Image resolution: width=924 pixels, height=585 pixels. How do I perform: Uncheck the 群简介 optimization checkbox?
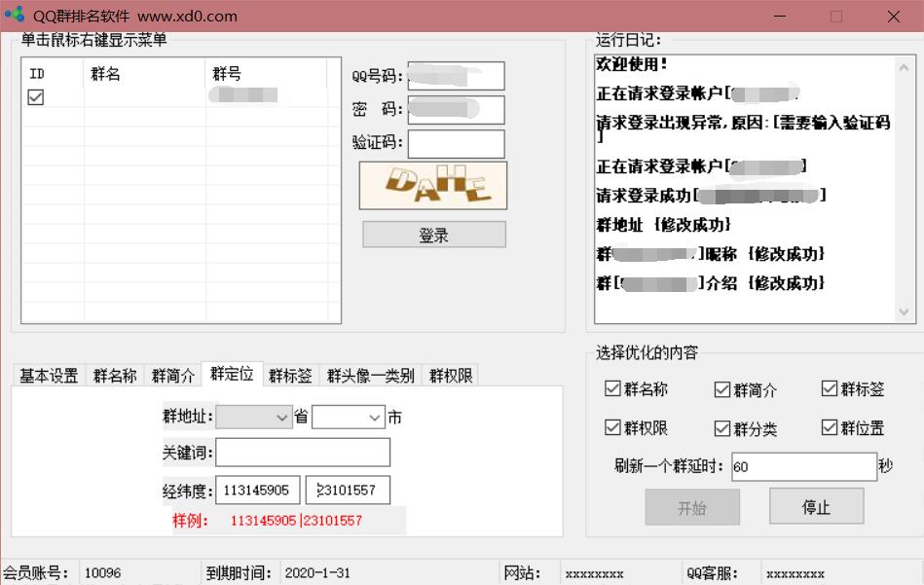point(721,389)
